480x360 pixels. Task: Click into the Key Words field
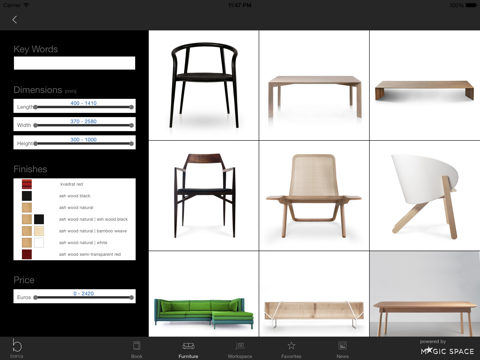point(74,63)
